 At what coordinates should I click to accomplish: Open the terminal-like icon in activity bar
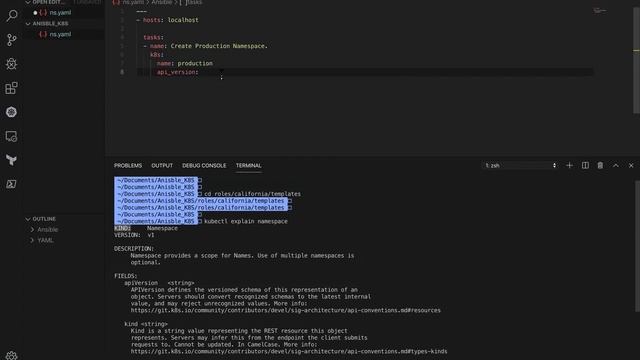(x=11, y=184)
